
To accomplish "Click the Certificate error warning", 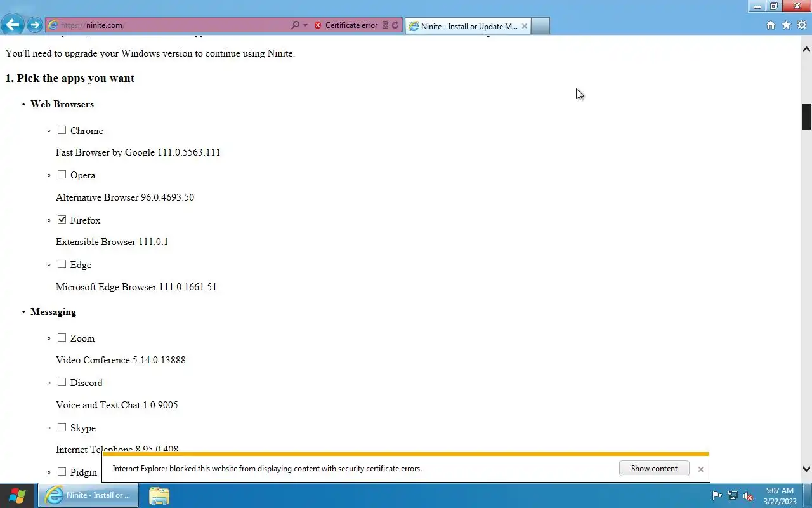I will coord(346,25).
